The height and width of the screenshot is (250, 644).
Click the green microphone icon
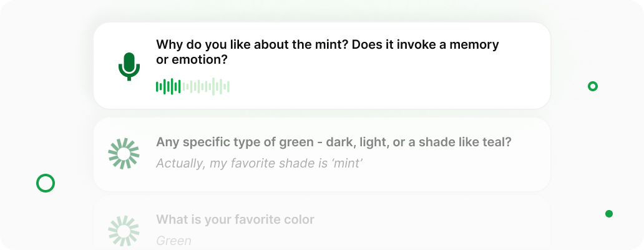coord(129,66)
